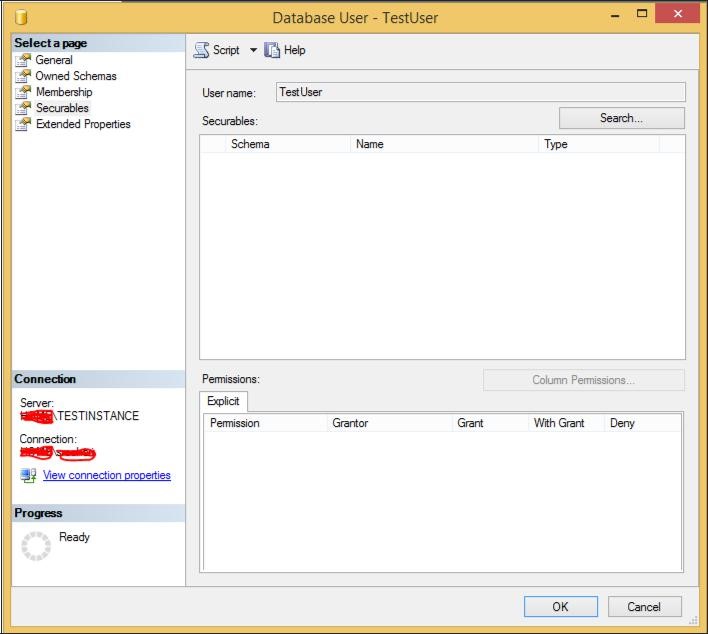Click the OK button
The image size is (708, 634).
[x=561, y=606]
